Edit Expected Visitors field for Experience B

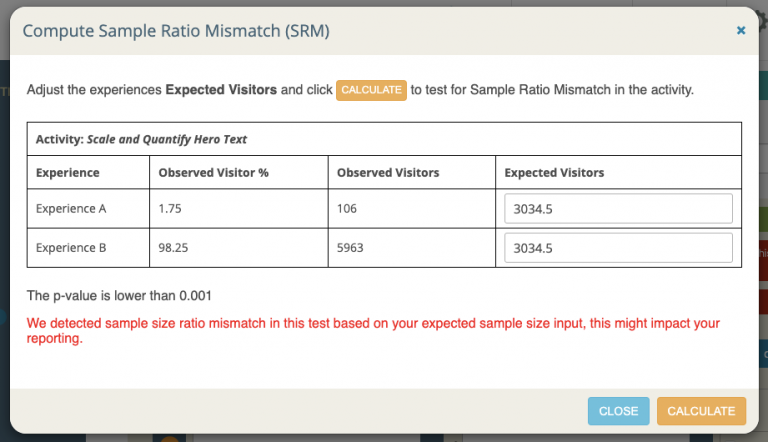point(618,248)
